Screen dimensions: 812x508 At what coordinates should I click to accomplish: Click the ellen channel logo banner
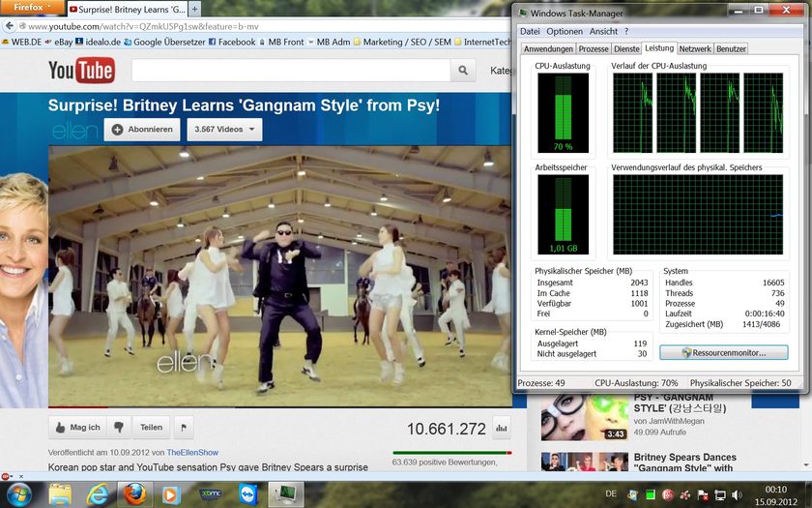[75, 130]
